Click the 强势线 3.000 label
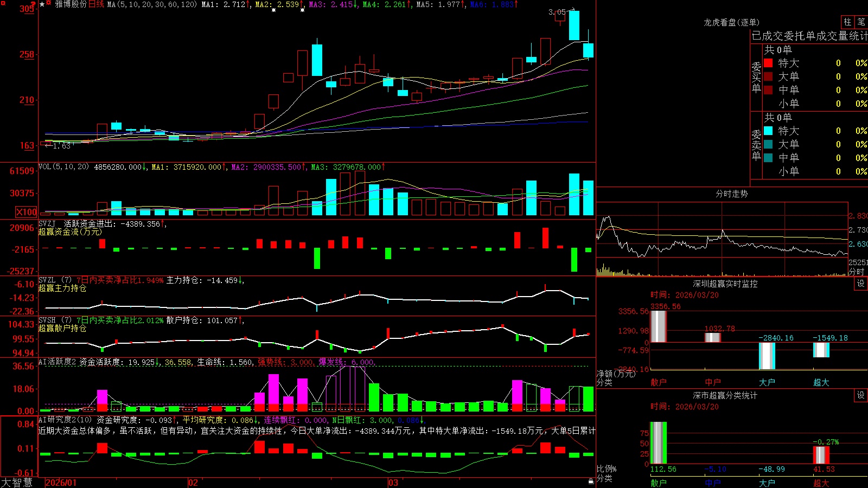The image size is (868, 488). pos(285,362)
